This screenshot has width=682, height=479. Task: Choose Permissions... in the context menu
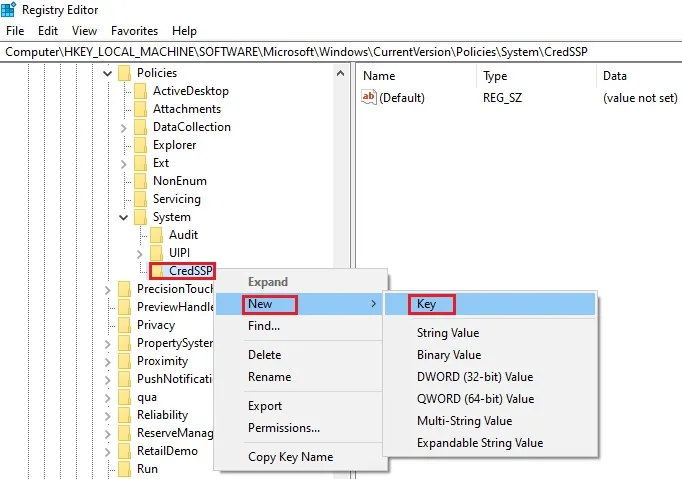tap(301, 428)
